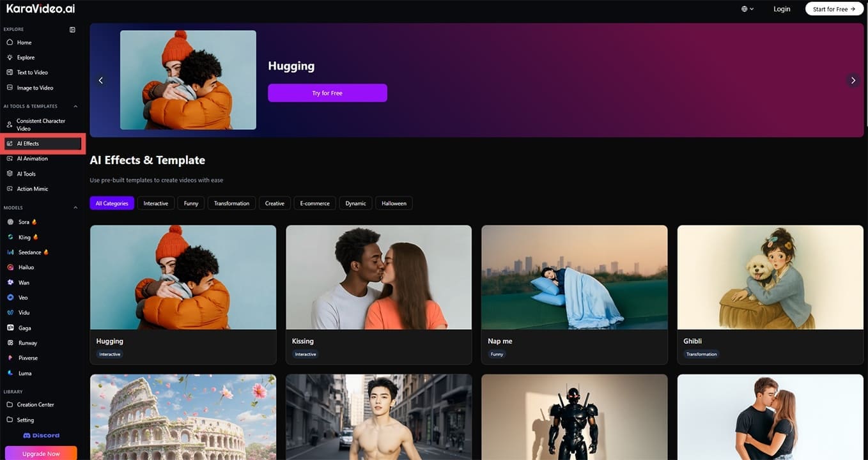
Task: Enable the Funny category filter
Action: pos(190,203)
